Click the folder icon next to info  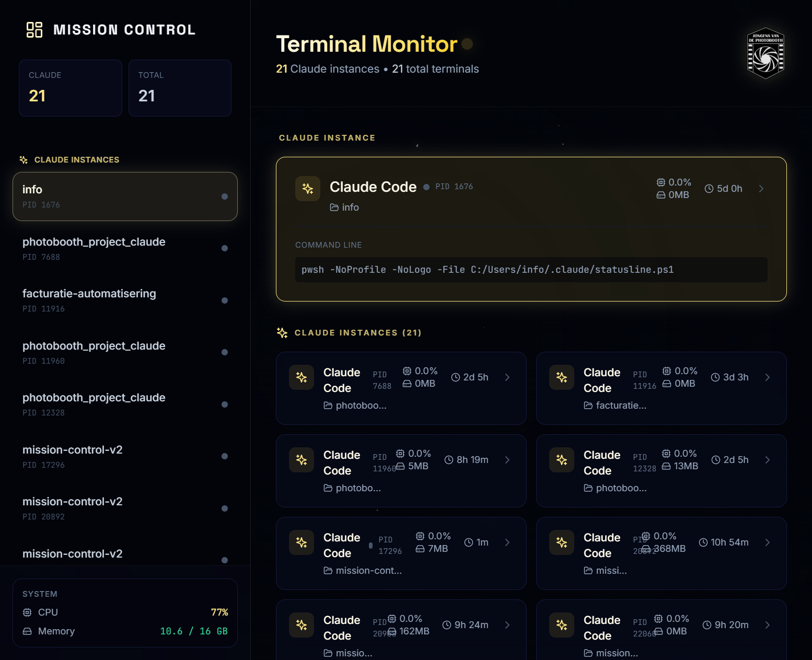click(x=334, y=207)
